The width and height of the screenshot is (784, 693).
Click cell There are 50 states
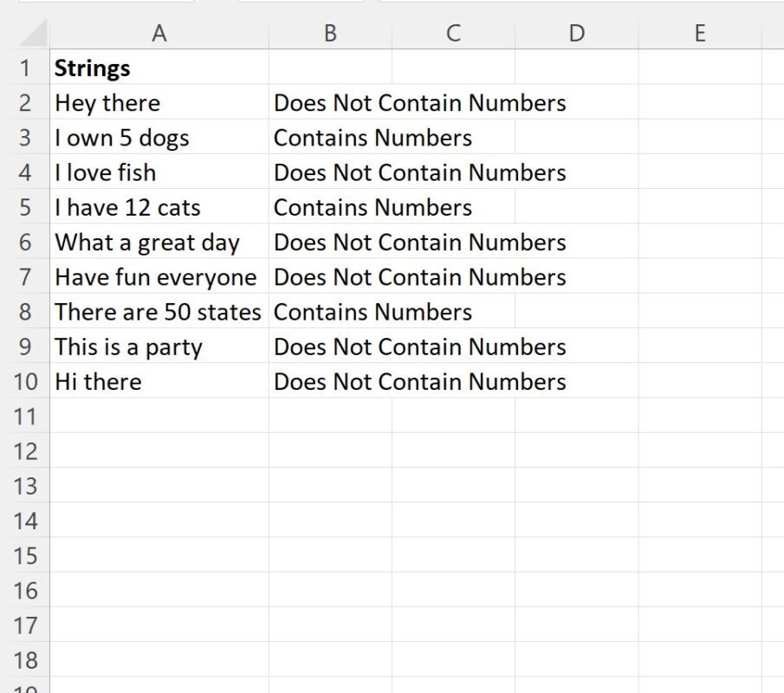coord(159,311)
